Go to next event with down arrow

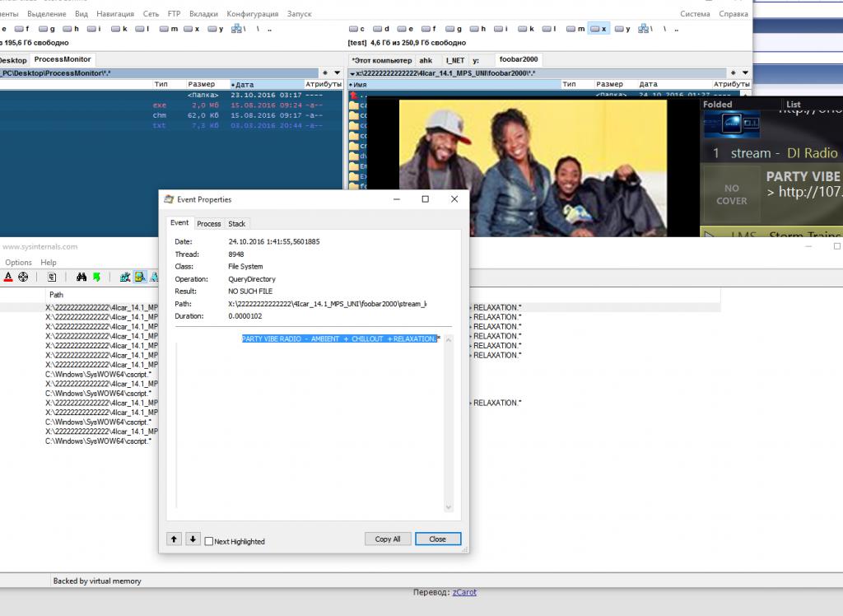click(193, 539)
